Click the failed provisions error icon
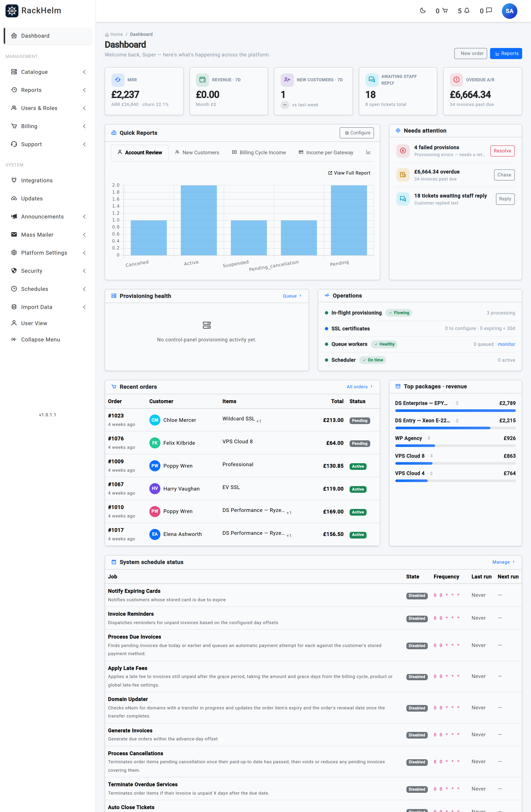Screen dimensions: 531x812 402,150
